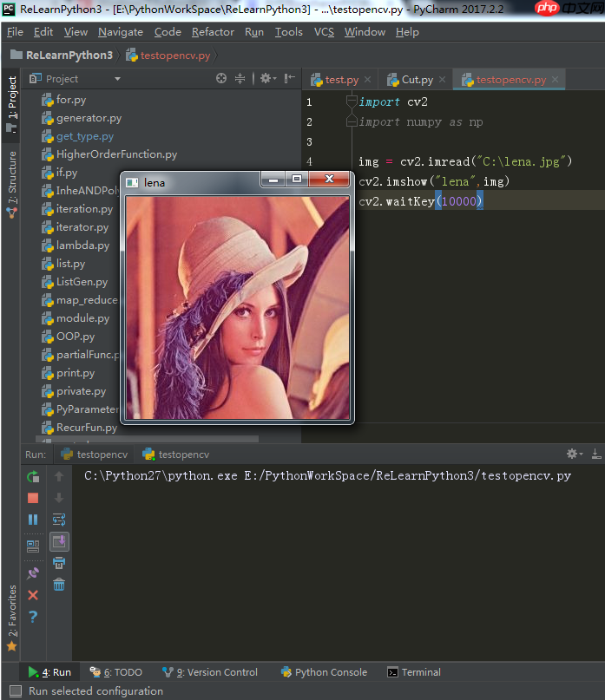The height and width of the screenshot is (700, 605).
Task: Select the second testopencv run tab
Action: pos(175,455)
